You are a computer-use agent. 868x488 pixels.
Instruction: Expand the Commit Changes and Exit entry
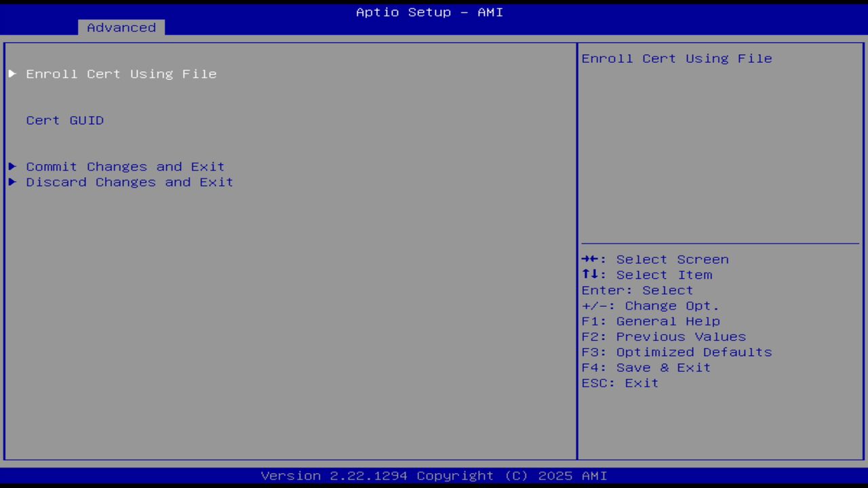[125, 166]
